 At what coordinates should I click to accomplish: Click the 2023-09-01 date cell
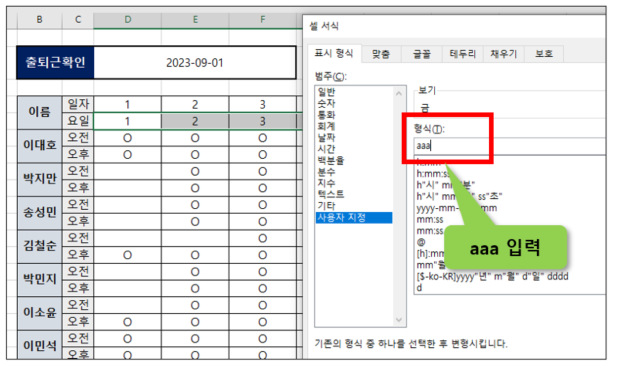coord(195,63)
